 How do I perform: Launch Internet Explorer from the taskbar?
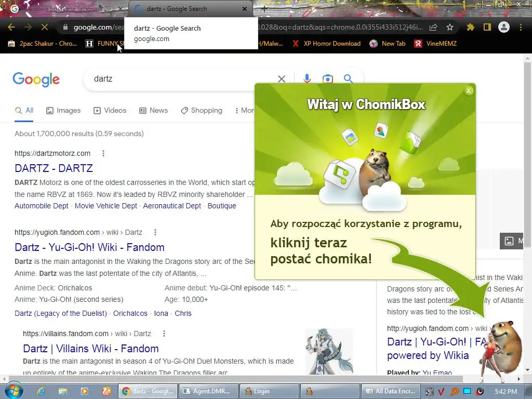41,392
